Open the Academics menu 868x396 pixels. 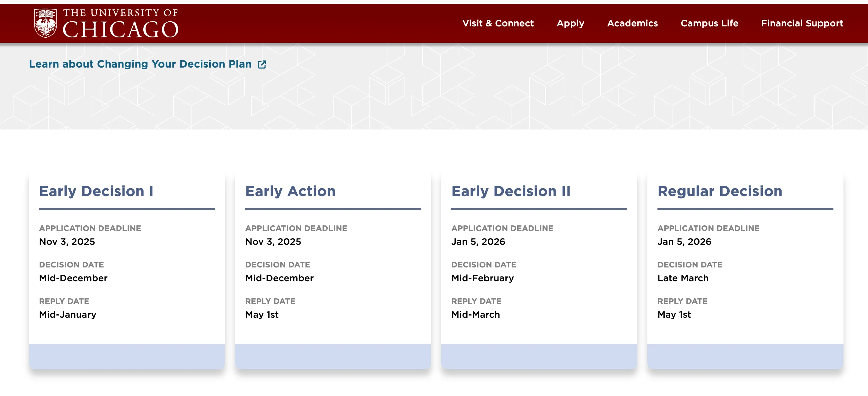633,23
